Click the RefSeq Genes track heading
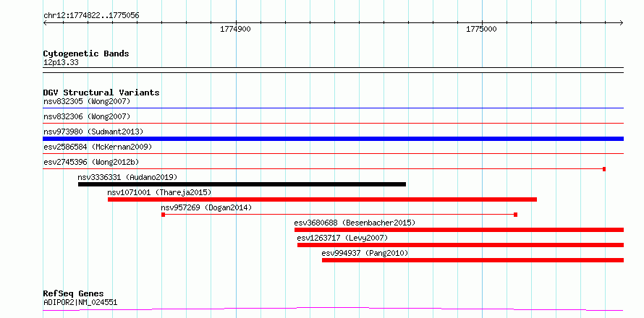The image size is (644, 318). click(74, 293)
